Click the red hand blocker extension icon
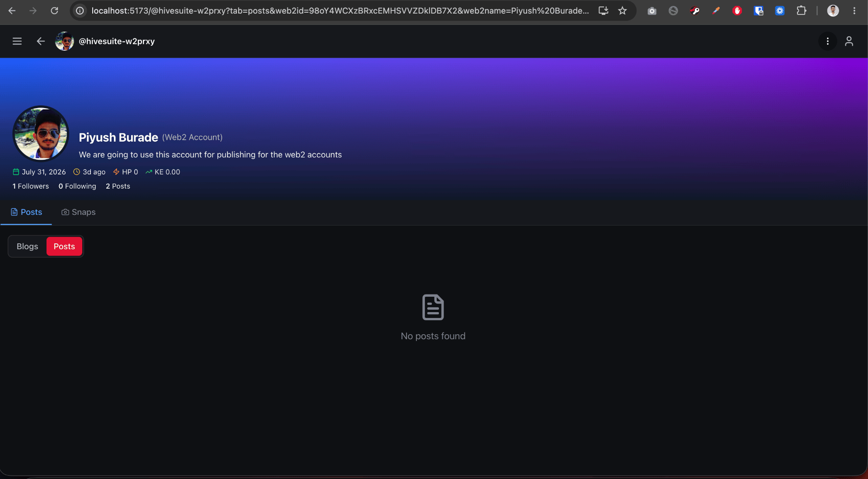Screen dimensions: 868x479 tap(737, 10)
